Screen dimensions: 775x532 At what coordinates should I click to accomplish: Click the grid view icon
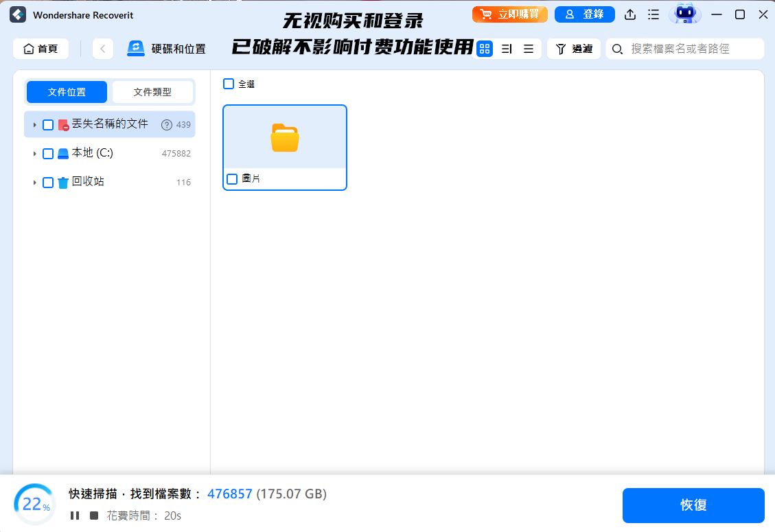[x=485, y=49]
